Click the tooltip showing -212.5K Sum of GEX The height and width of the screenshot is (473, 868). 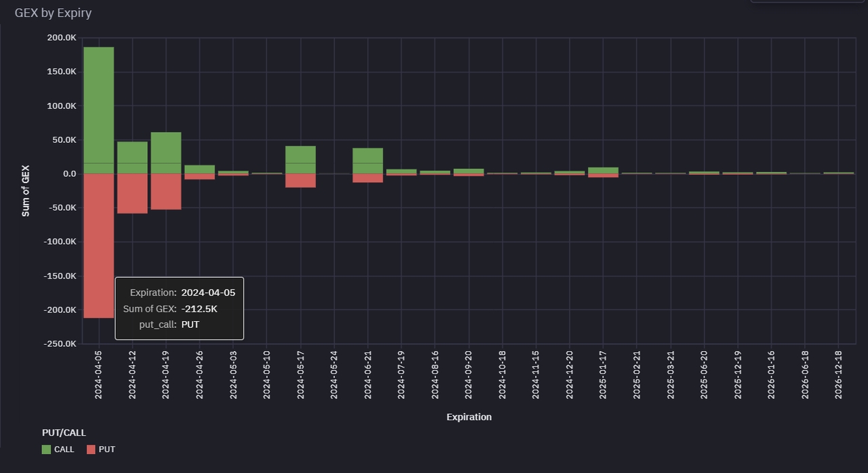(x=179, y=308)
